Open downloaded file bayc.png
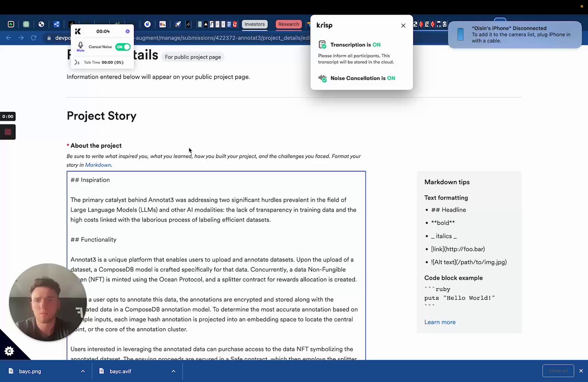 [30, 371]
